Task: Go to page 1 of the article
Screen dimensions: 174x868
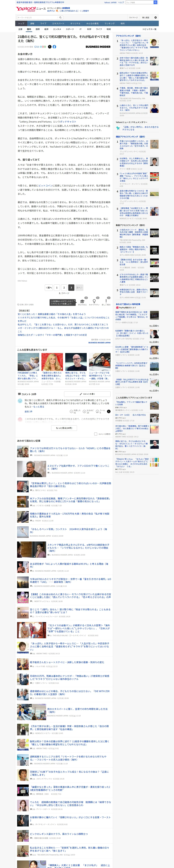Action: [57, 287]
